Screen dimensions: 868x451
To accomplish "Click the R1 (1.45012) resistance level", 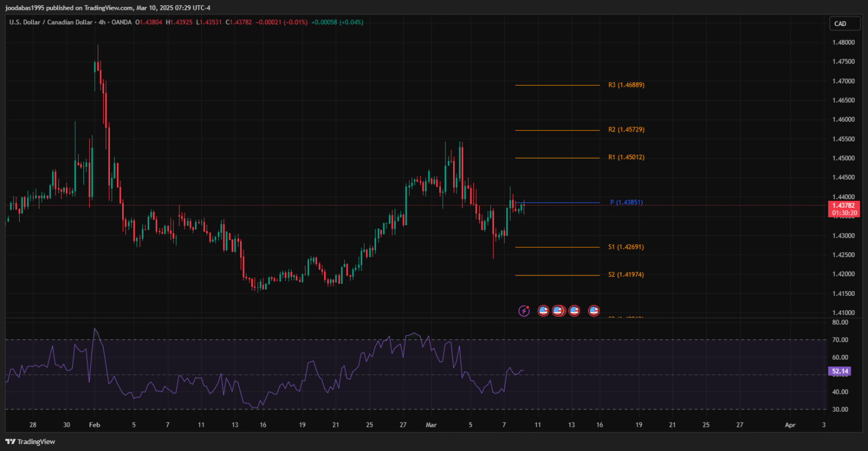I will coord(626,157).
